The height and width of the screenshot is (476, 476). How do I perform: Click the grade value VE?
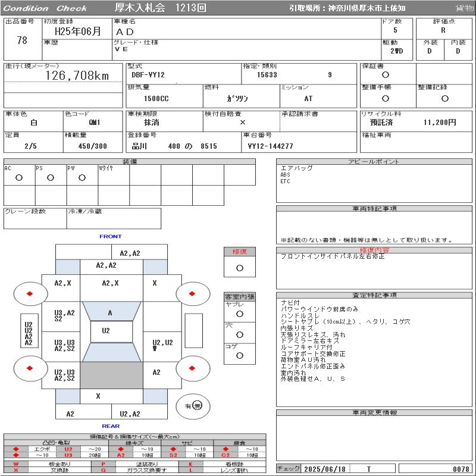click(x=121, y=49)
